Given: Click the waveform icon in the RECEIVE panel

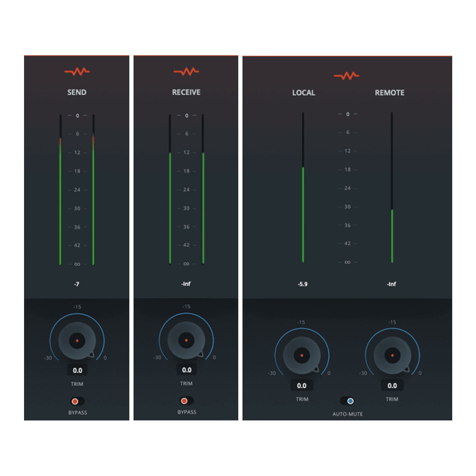Looking at the screenshot, I should [x=186, y=71].
